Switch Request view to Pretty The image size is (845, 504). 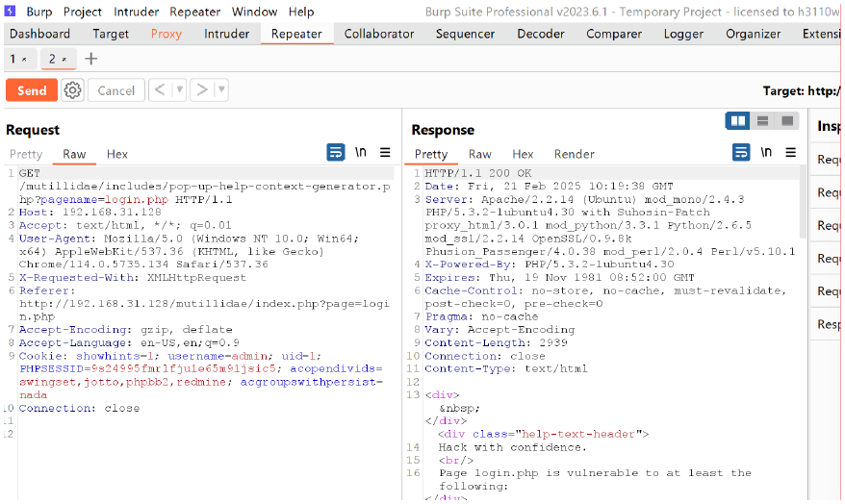(x=26, y=155)
